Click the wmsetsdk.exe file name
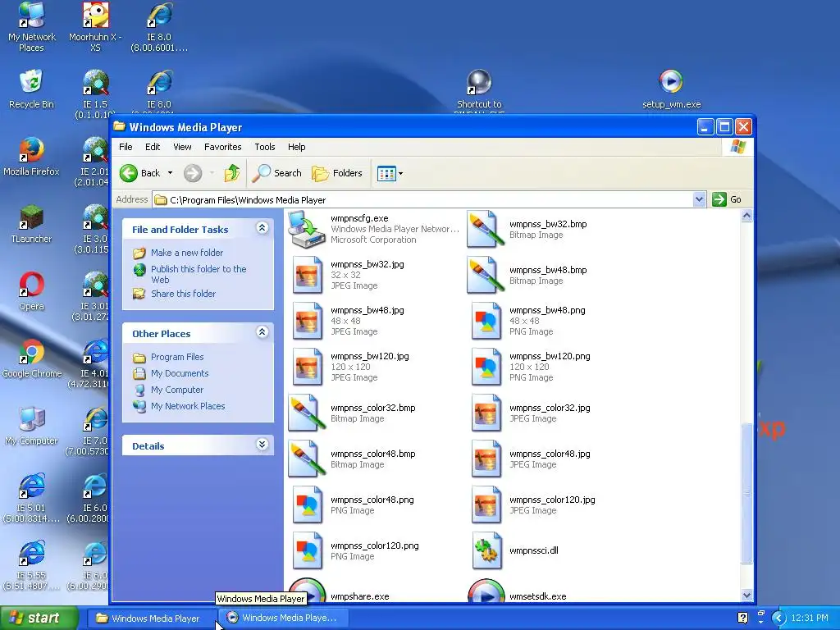Viewport: 840px width, 630px height. point(538,596)
